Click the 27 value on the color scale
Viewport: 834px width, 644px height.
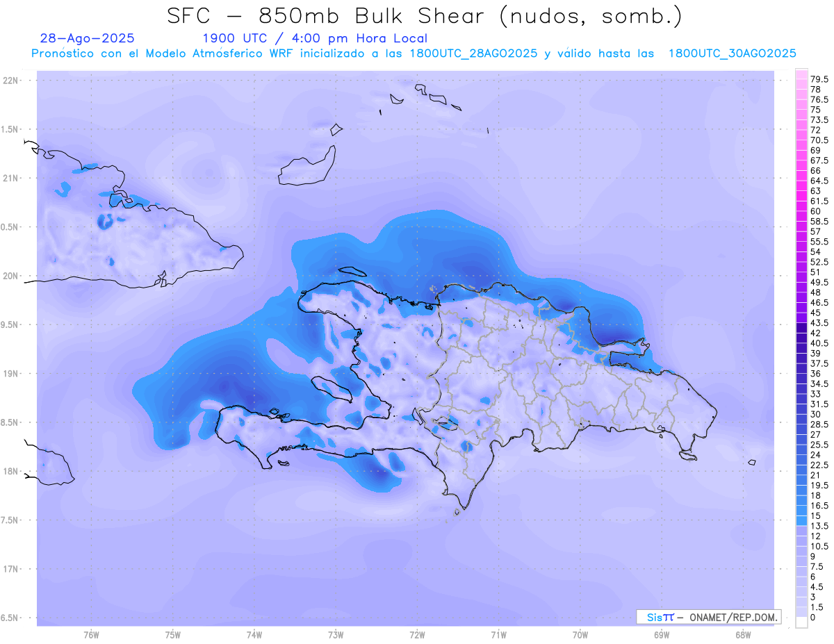pos(816,434)
